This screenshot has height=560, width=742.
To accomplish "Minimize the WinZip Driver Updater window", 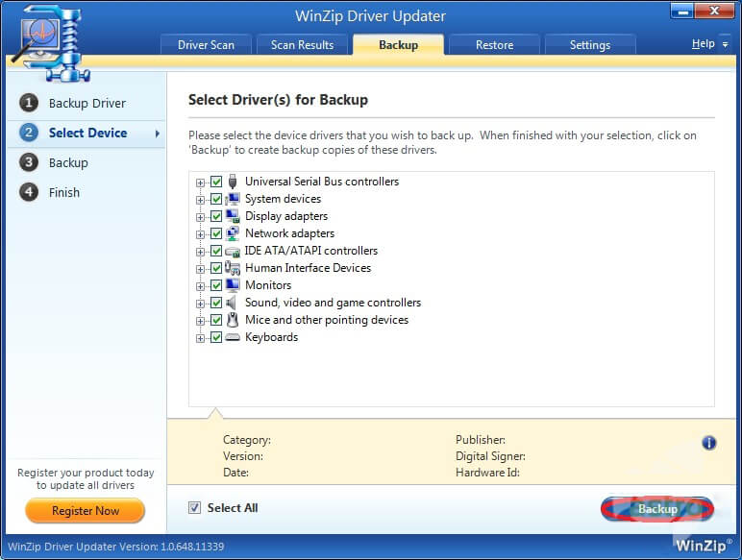I will (682, 11).
